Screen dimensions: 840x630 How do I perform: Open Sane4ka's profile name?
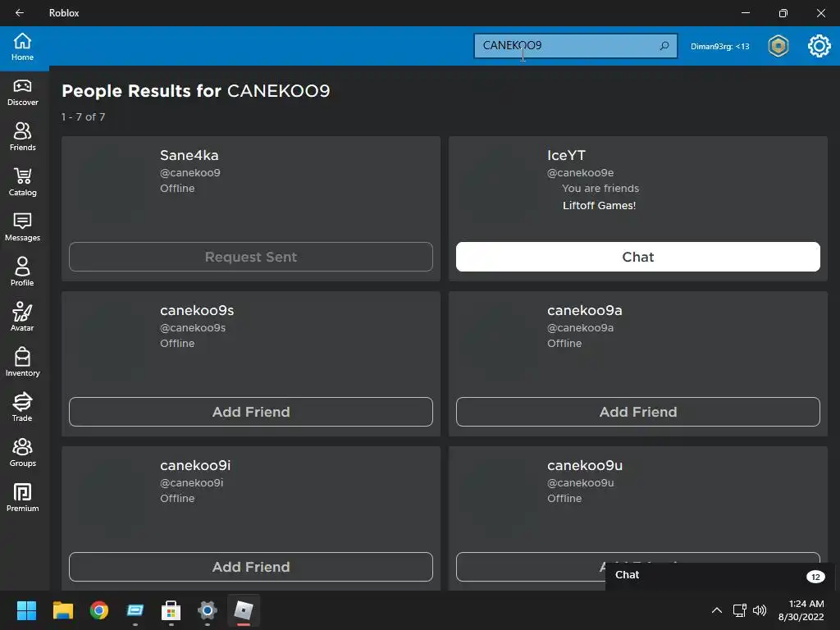[189, 155]
